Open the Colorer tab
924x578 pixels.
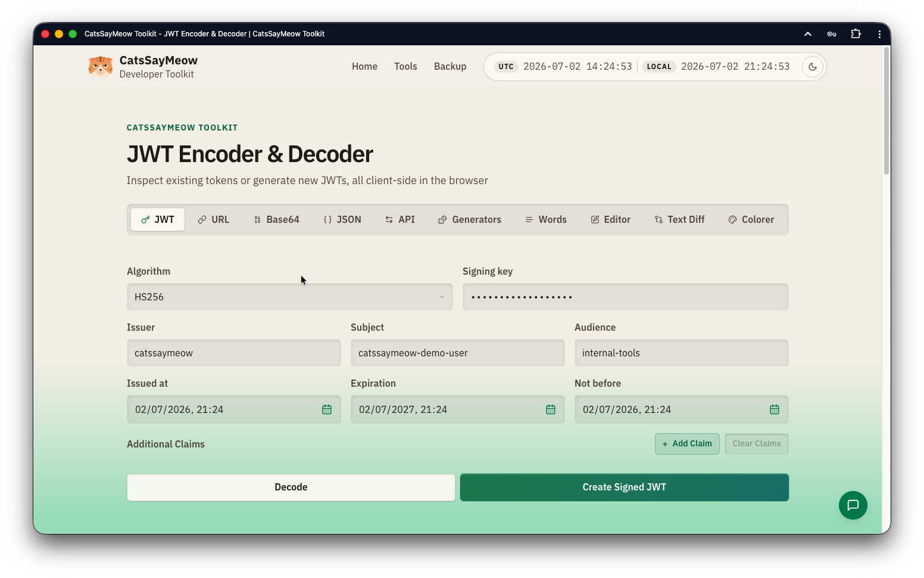pos(751,219)
